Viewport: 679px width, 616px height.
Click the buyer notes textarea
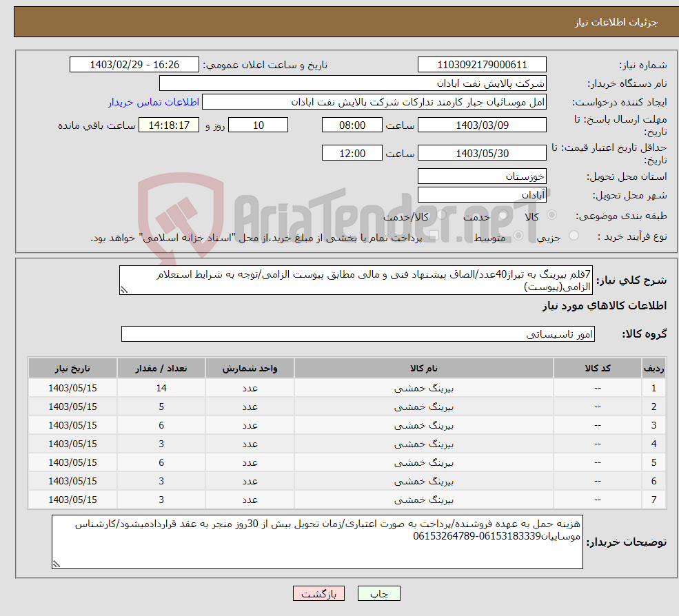click(x=317, y=542)
